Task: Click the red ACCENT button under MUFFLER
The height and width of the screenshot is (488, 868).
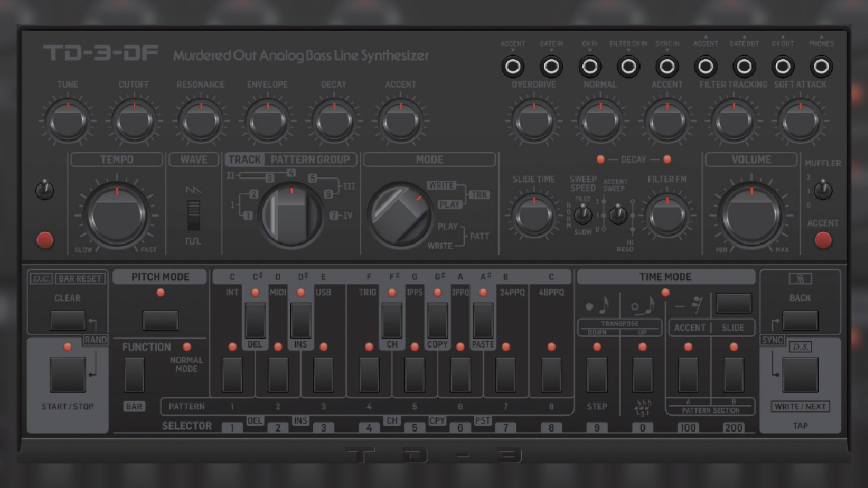Action: (823, 240)
